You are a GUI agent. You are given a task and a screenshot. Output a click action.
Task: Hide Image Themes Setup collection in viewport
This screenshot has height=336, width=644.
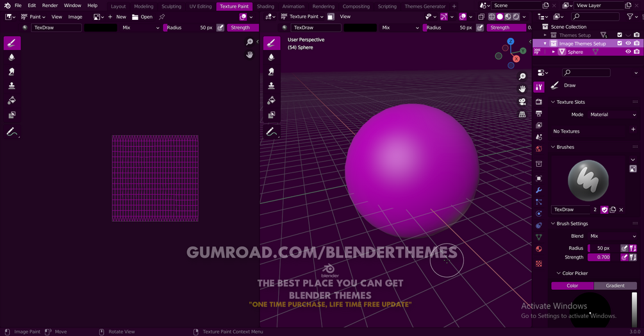coord(628,44)
